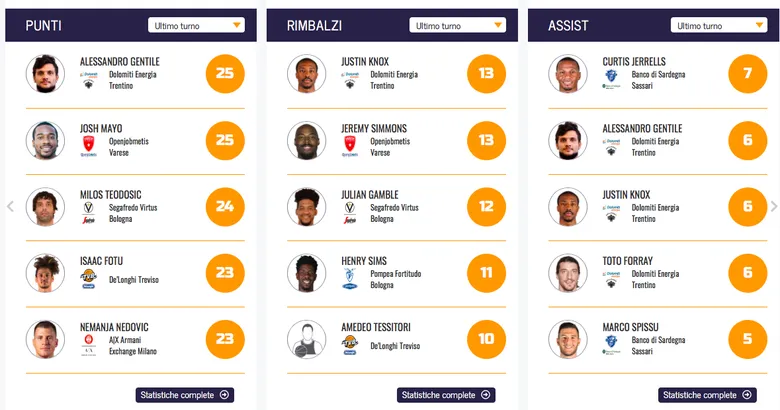Viewport: 780px width, 410px height.
Task: Click the right carousel arrow
Action: (773, 207)
